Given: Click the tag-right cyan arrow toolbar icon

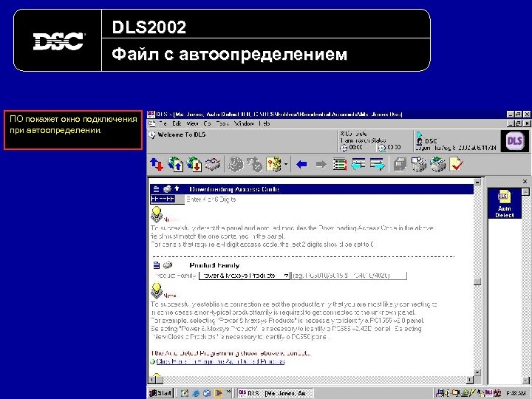Looking at the screenshot, I should click(378, 164).
